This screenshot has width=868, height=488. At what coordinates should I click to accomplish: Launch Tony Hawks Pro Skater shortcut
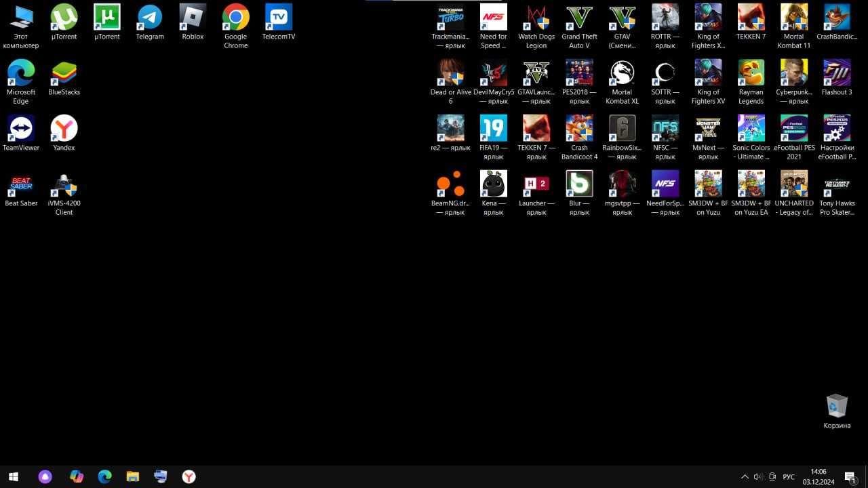click(837, 194)
